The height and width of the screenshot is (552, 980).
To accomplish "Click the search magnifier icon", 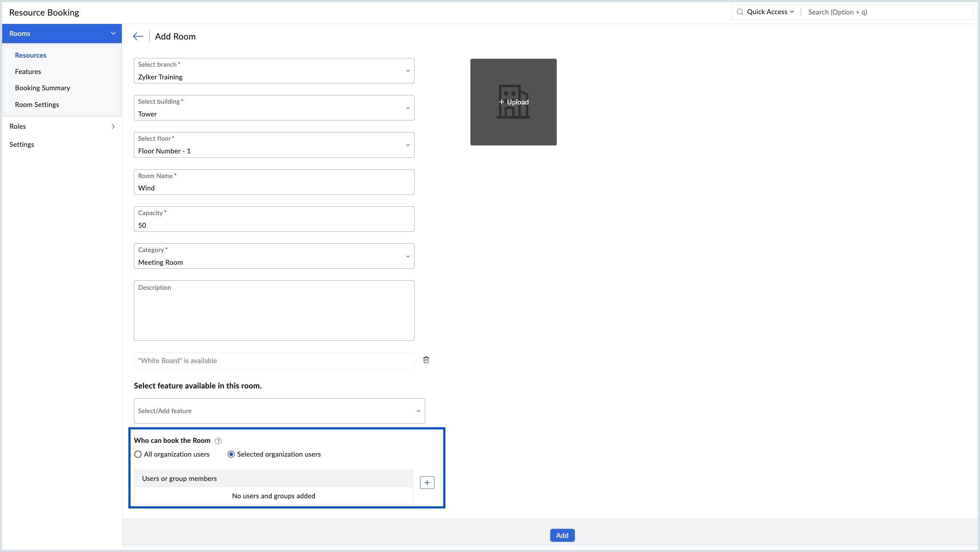I will coord(740,12).
